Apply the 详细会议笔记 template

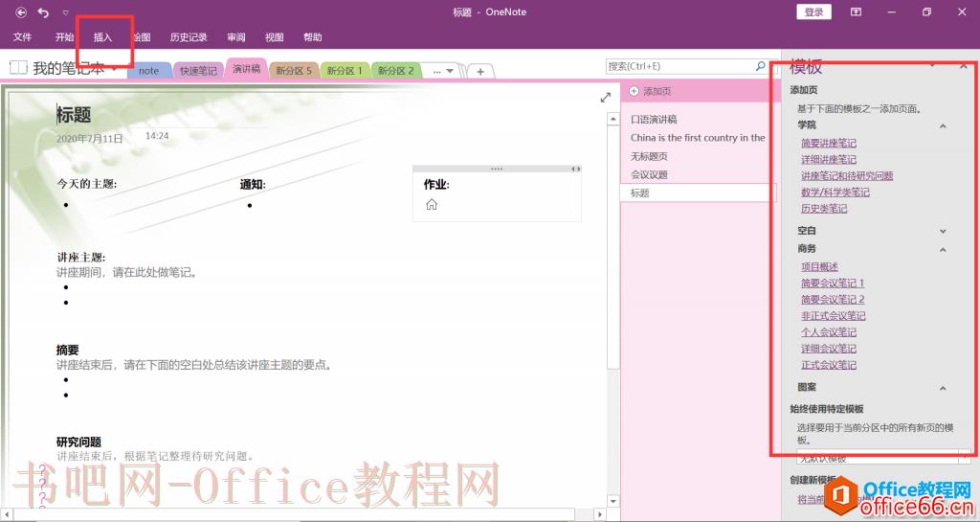pyautogui.click(x=829, y=349)
